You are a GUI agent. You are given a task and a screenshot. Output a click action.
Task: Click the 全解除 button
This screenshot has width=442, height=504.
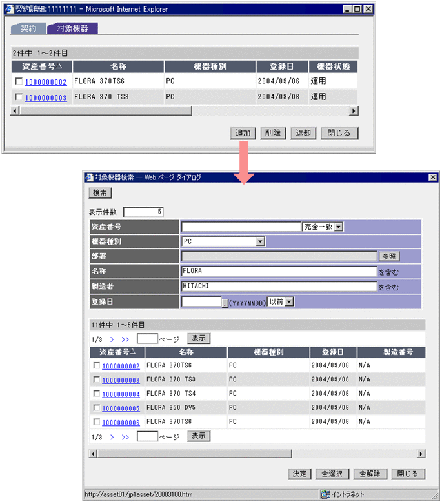click(x=370, y=474)
